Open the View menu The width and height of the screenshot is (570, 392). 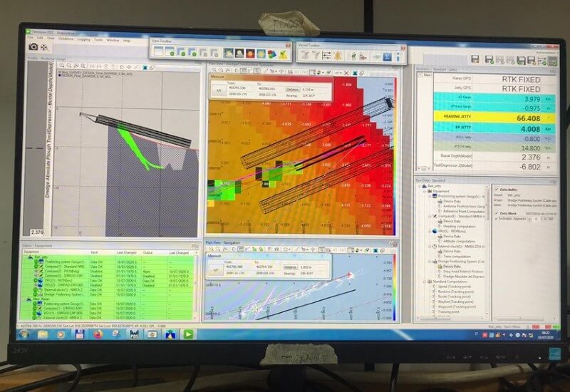tap(51, 38)
